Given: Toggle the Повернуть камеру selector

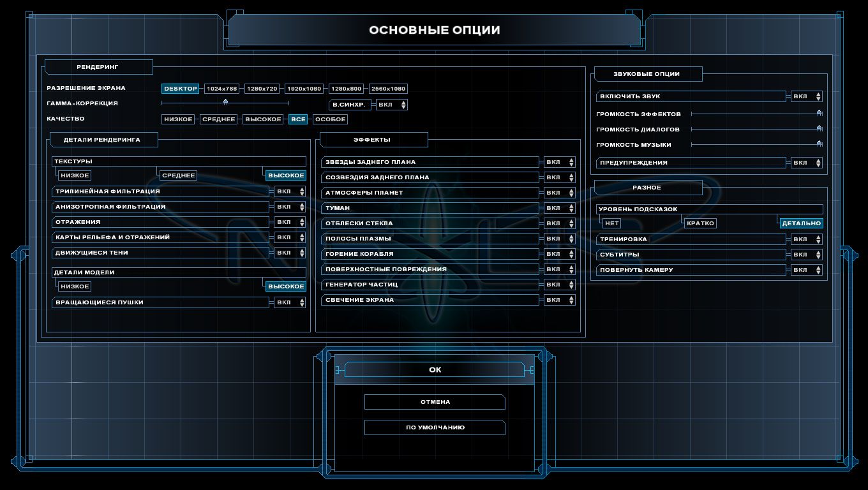Looking at the screenshot, I should point(807,270).
